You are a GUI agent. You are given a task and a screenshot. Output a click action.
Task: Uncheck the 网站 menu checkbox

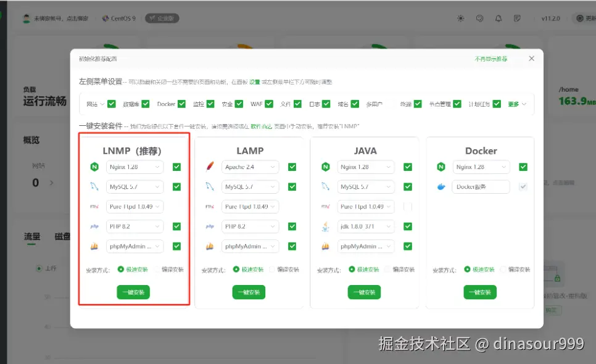(112, 104)
